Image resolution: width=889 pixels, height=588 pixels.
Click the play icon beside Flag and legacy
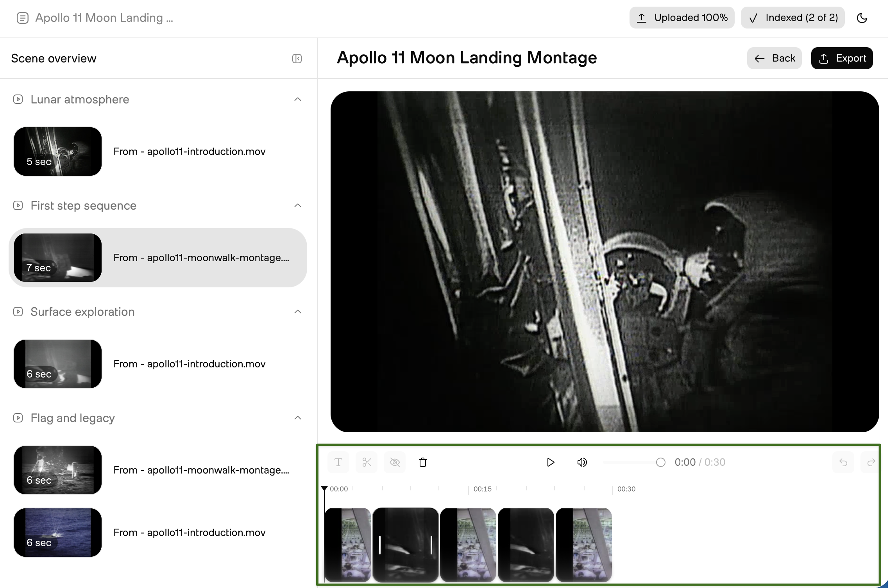pyautogui.click(x=18, y=418)
